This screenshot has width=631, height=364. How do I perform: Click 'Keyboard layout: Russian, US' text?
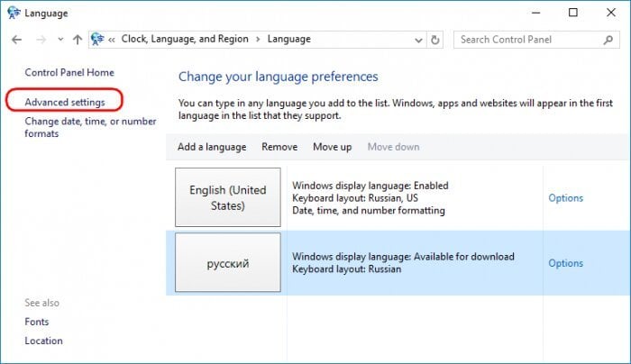[x=355, y=198]
